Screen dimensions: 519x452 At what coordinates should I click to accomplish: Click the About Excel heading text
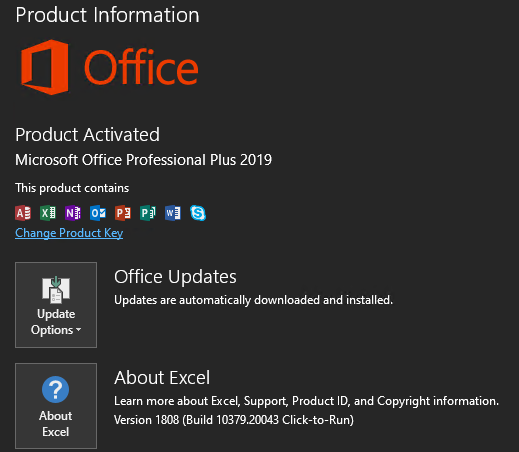162,378
